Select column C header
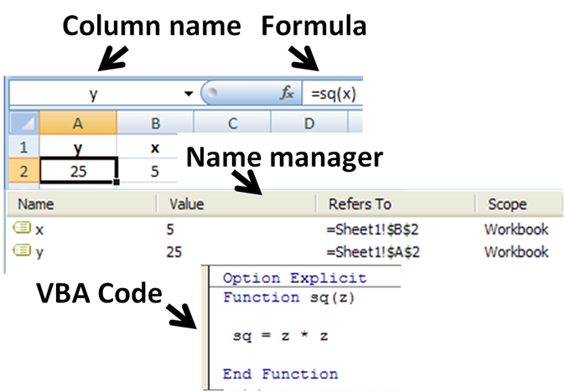 232,124
